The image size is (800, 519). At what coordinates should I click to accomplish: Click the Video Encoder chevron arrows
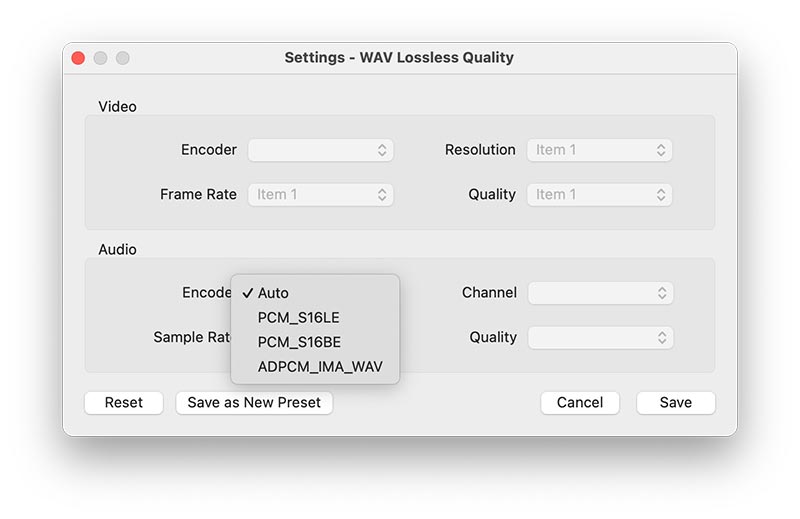pyautogui.click(x=382, y=150)
